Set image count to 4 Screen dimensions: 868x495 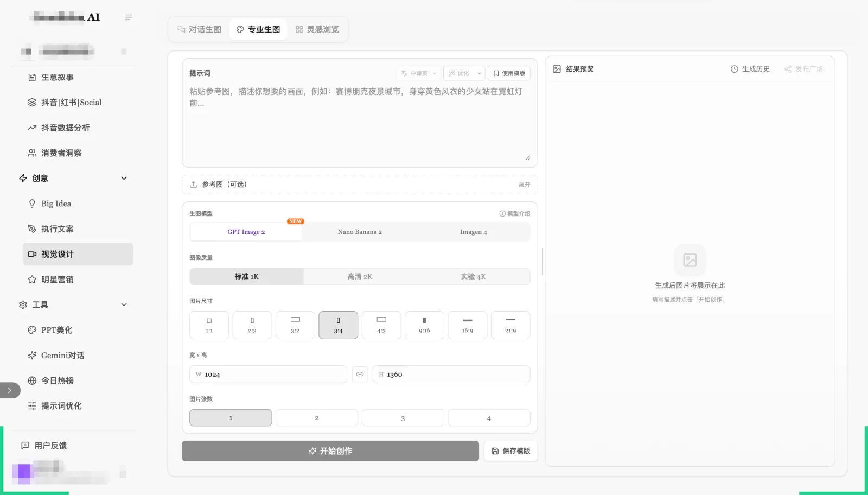click(489, 418)
